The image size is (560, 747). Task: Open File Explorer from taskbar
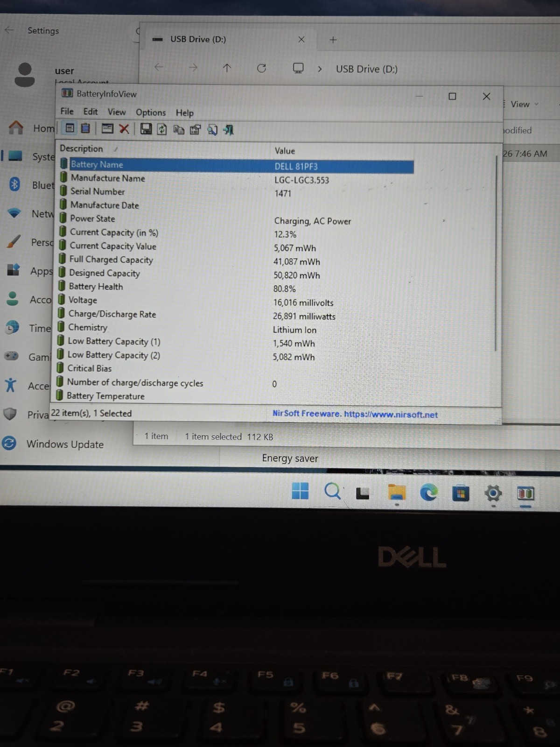[397, 493]
